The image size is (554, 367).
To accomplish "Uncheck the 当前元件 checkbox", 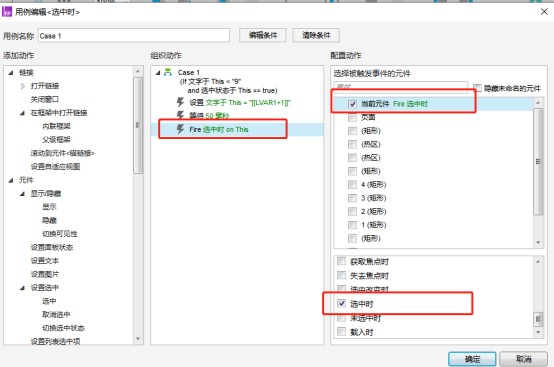I will click(352, 104).
